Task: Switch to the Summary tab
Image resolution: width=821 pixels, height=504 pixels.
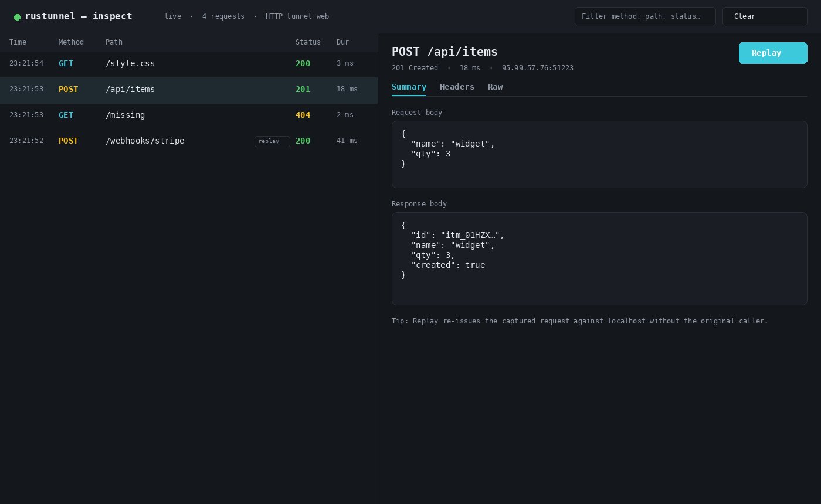Action: click(409, 87)
